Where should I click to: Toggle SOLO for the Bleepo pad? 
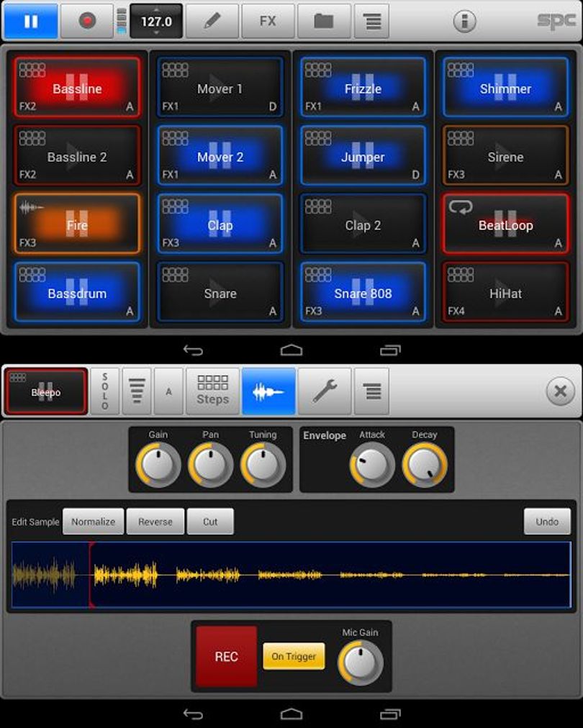click(x=104, y=391)
